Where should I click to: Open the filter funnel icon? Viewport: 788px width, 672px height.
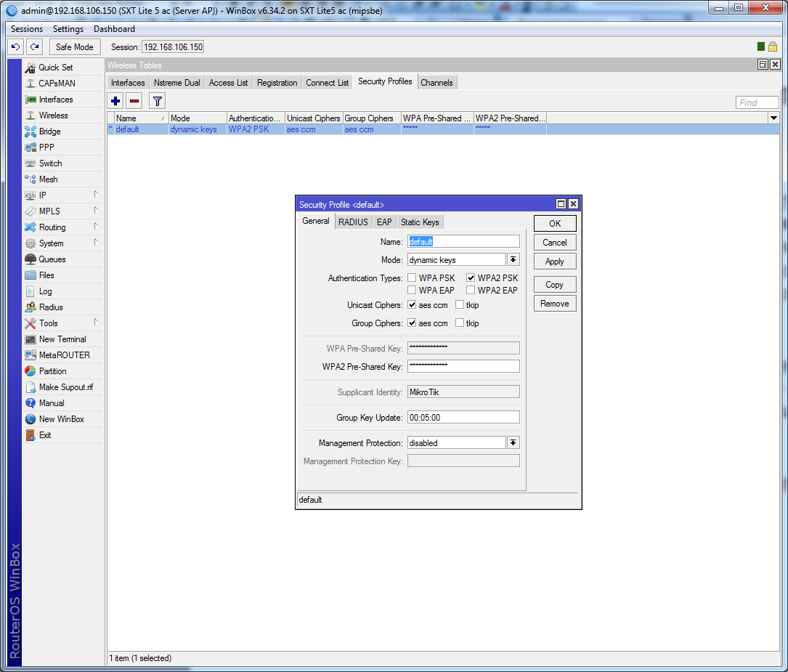click(x=157, y=101)
